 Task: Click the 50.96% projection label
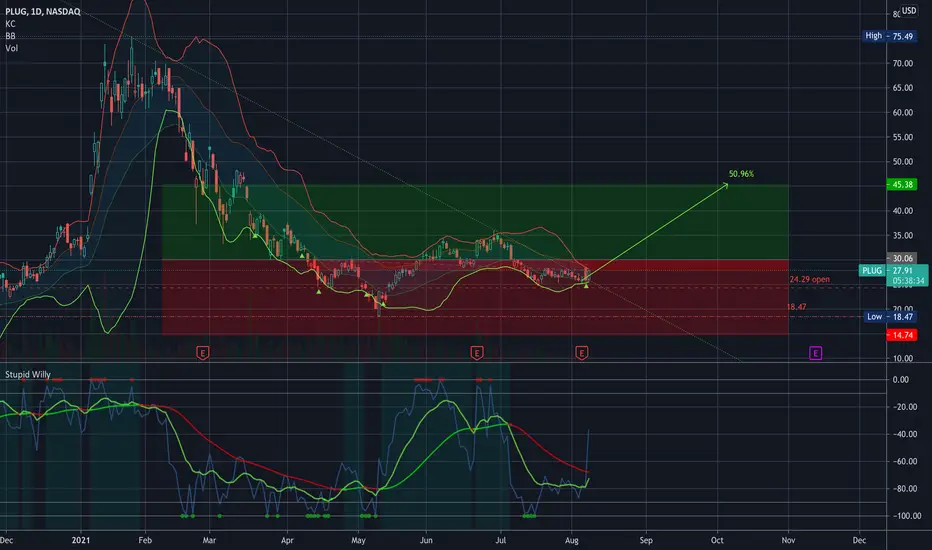point(741,174)
